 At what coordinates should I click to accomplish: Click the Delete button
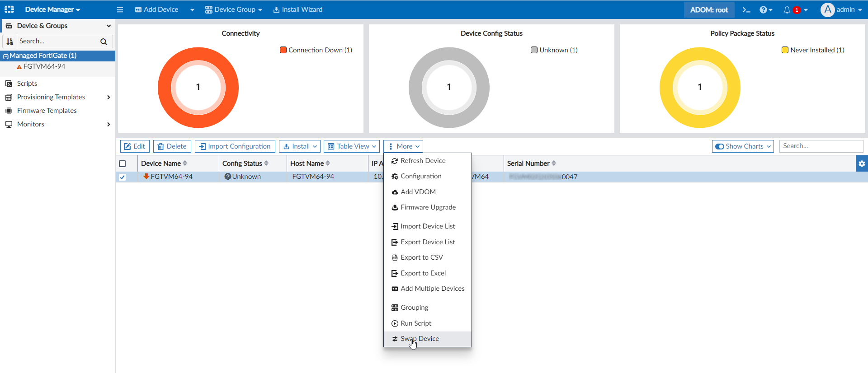[172, 146]
